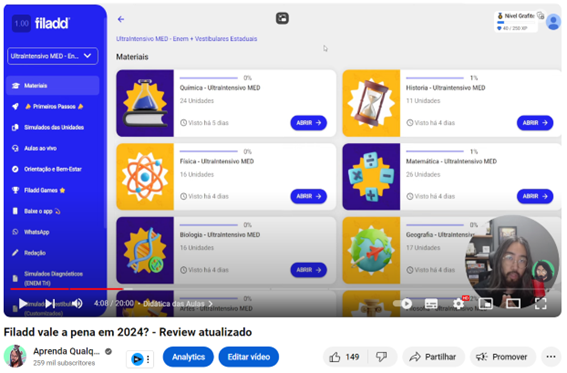The image size is (567, 373).
Task: Click the Baixe o app phone icon
Action: [15, 211]
